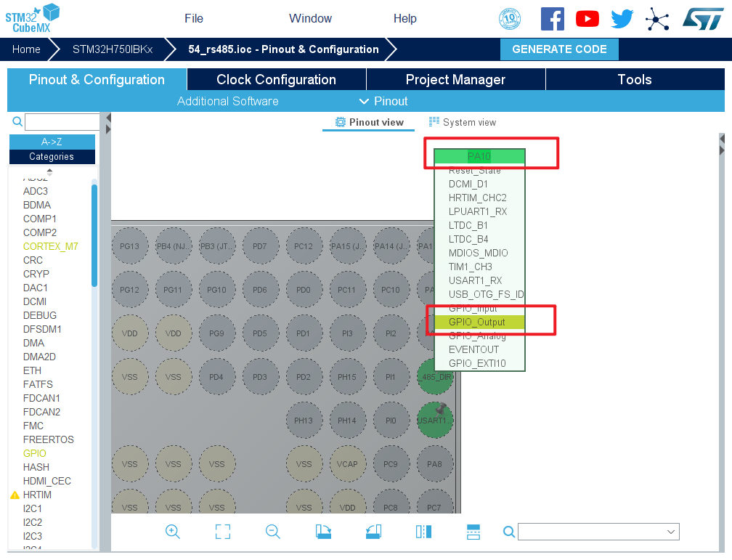Open the pin search combo box dropdown
Image resolution: width=732 pixels, height=560 pixels.
[671, 532]
